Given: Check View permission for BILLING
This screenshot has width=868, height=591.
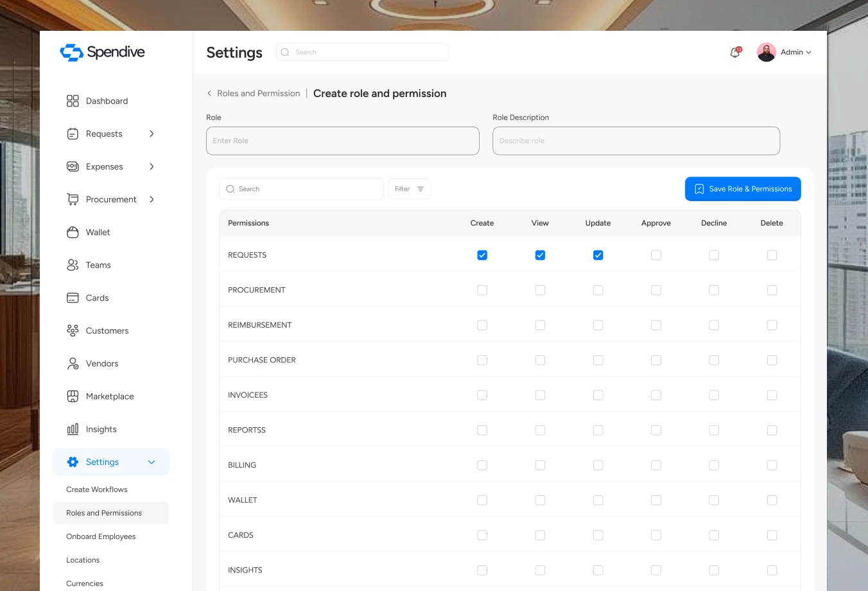Looking at the screenshot, I should 540,465.
